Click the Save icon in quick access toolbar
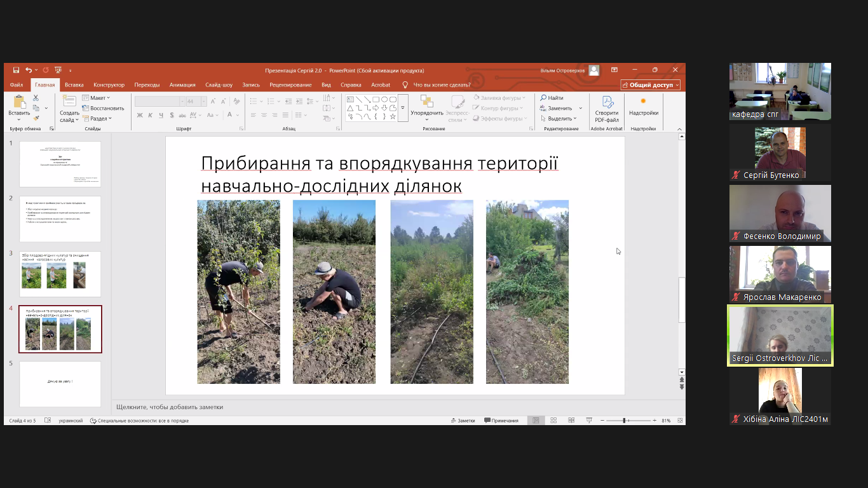The height and width of the screenshot is (488, 868). [x=16, y=70]
